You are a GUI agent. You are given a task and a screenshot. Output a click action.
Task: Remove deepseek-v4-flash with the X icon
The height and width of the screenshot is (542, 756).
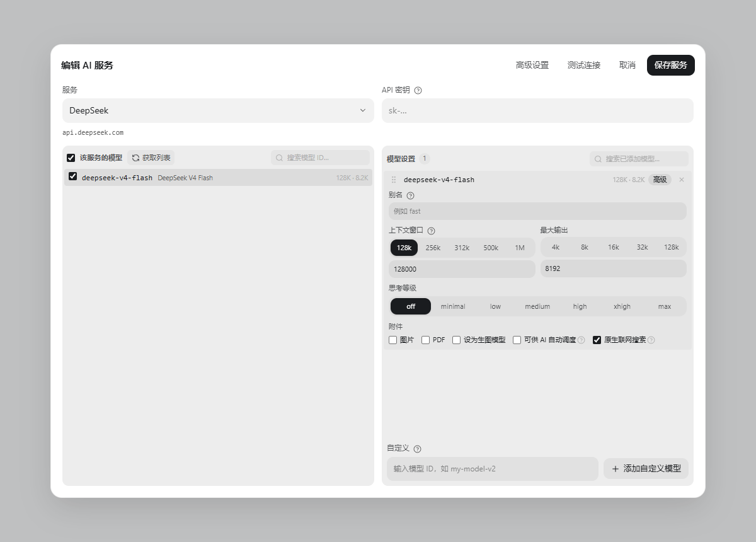click(681, 180)
